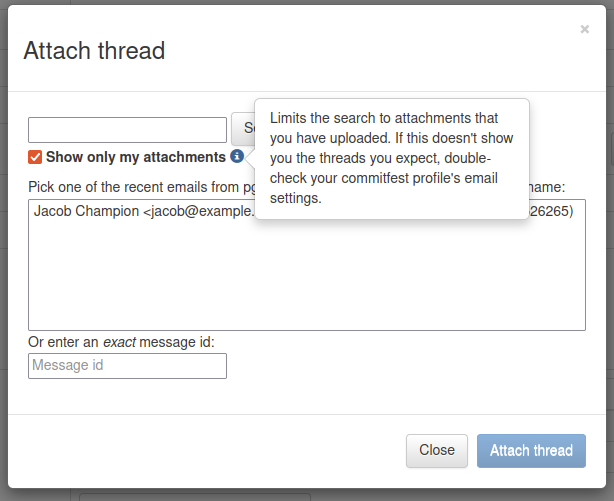Focus the thread search text box
Image resolution: width=614 pixels, height=501 pixels.
[x=127, y=130]
